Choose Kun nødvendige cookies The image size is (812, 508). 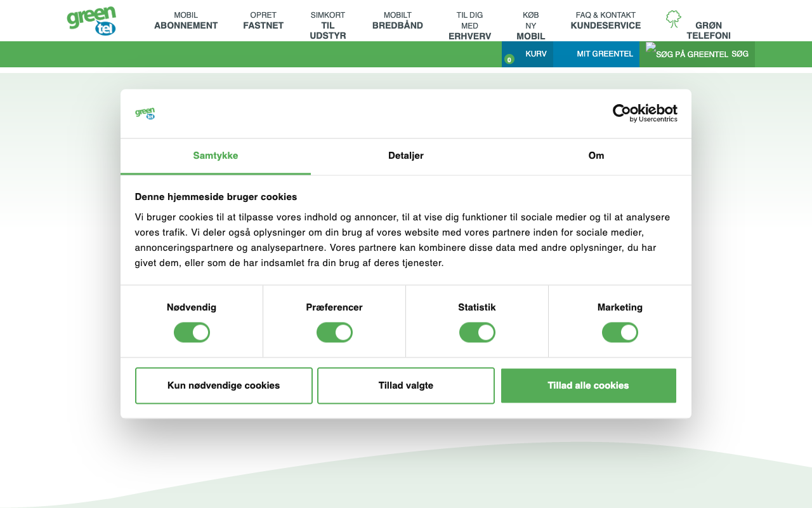(x=224, y=385)
